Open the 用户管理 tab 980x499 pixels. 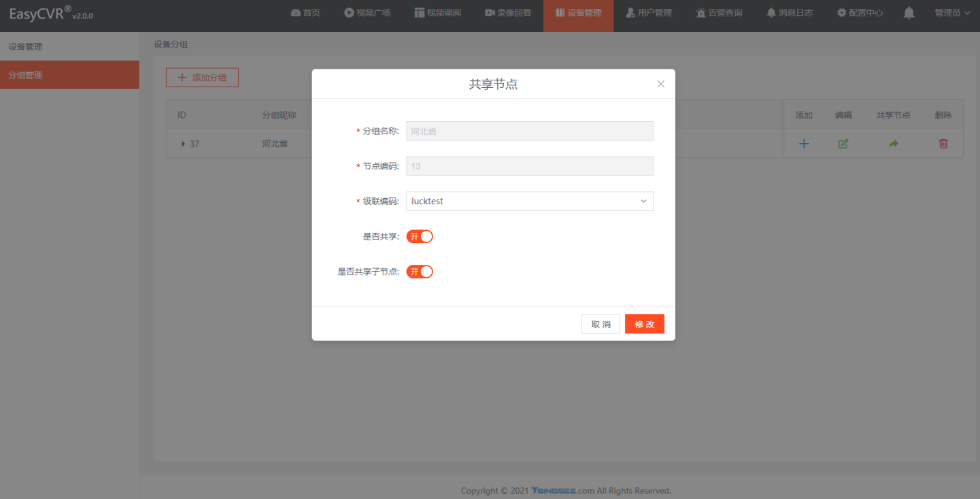pyautogui.click(x=649, y=13)
